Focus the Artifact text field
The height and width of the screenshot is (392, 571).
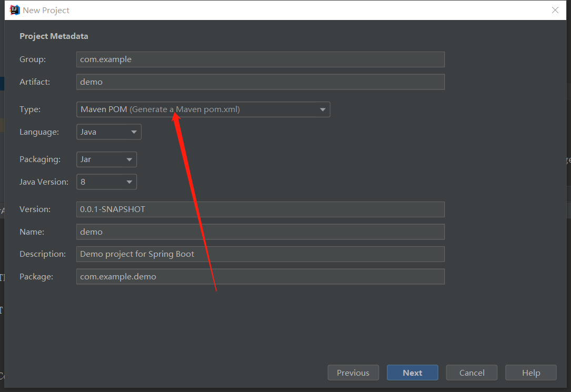260,82
